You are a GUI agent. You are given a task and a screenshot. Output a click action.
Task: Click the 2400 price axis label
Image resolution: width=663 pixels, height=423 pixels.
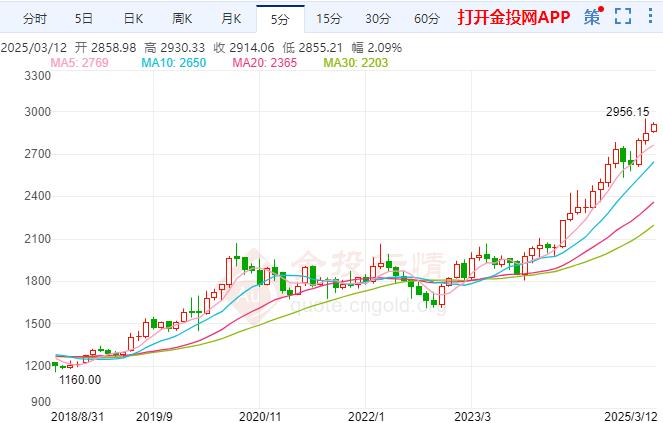(38, 196)
